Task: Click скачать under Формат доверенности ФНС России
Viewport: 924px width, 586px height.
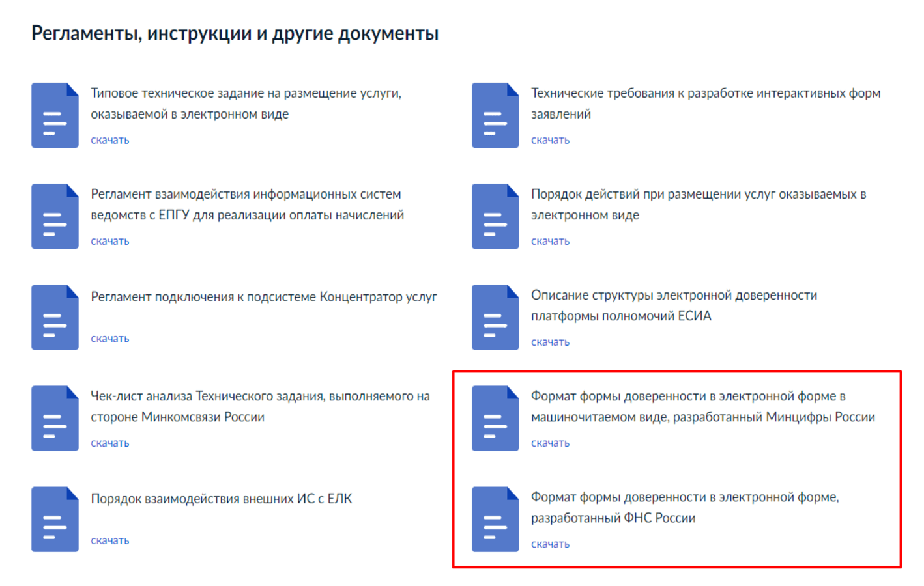Action: [551, 544]
